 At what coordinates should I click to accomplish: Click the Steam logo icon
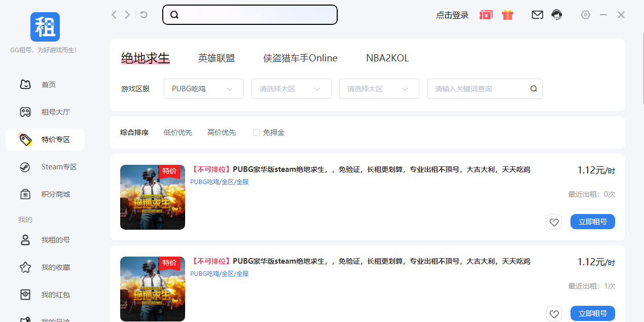click(25, 167)
